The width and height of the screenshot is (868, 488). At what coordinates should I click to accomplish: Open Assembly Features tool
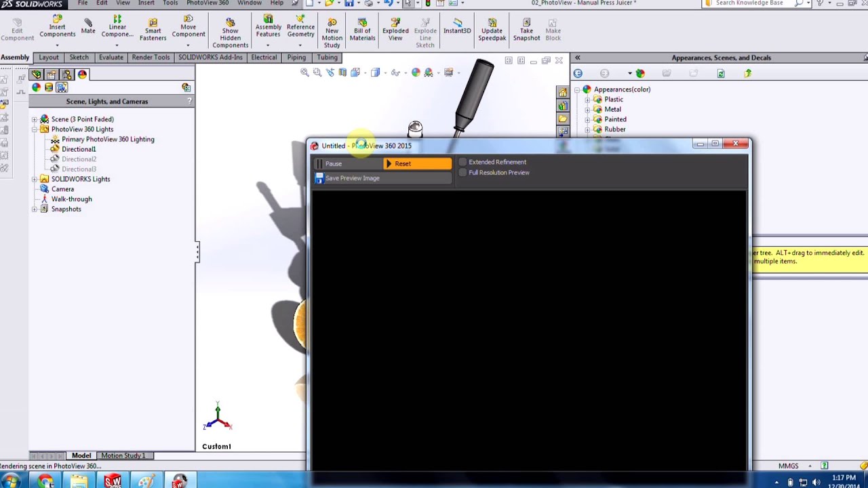[x=269, y=27]
